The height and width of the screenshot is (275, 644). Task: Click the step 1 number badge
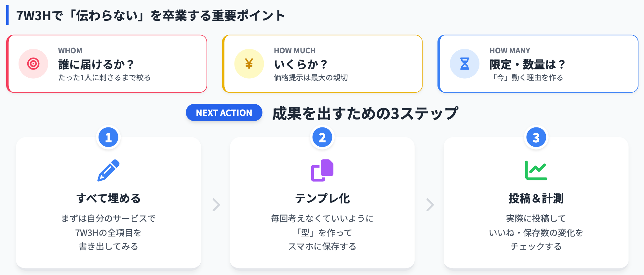click(108, 137)
